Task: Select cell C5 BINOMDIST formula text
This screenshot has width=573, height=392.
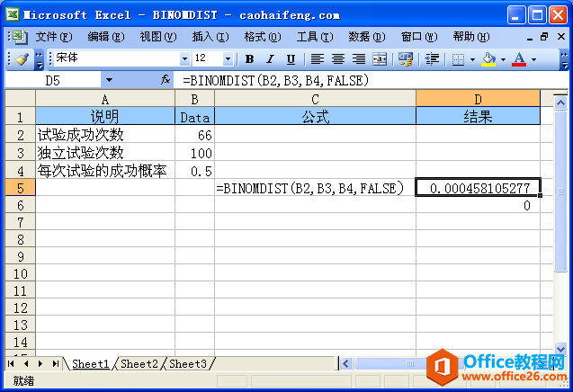Action: click(315, 188)
